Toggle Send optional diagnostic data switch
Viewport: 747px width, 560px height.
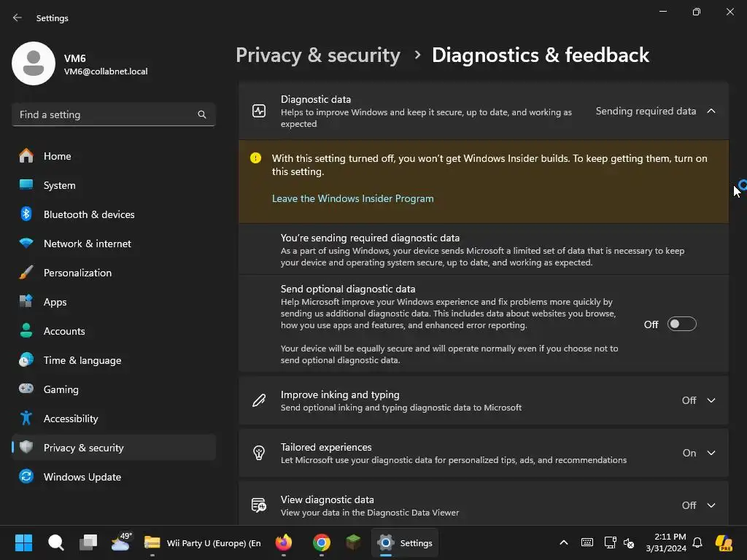(x=681, y=324)
